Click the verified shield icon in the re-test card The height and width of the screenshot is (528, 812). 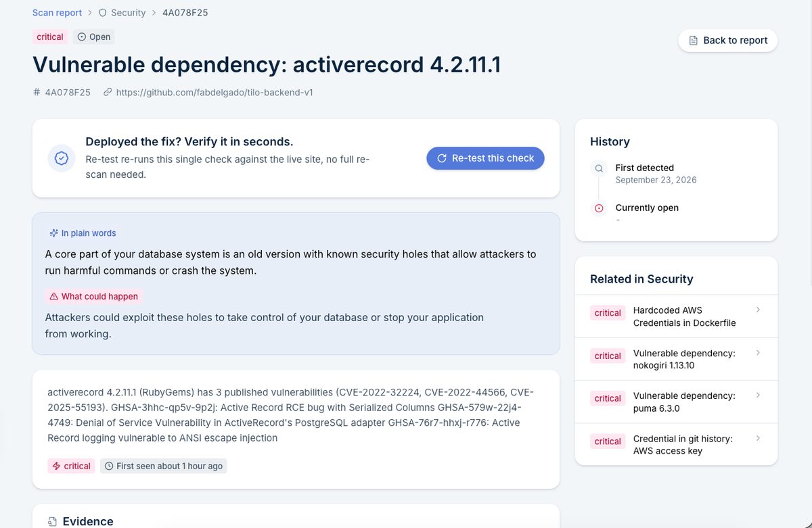[62, 158]
